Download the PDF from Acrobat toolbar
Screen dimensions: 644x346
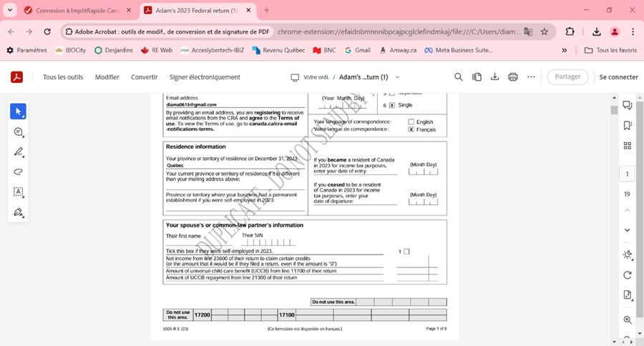(x=494, y=76)
